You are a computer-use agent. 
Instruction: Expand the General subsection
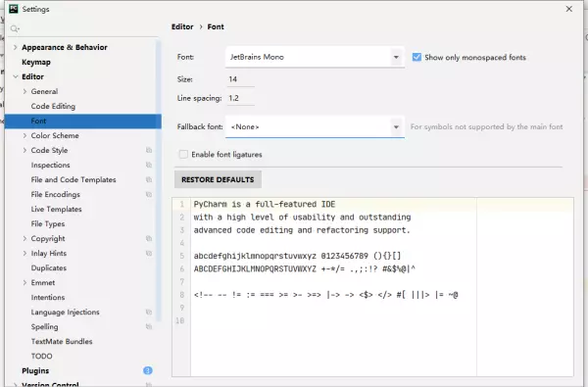point(24,91)
